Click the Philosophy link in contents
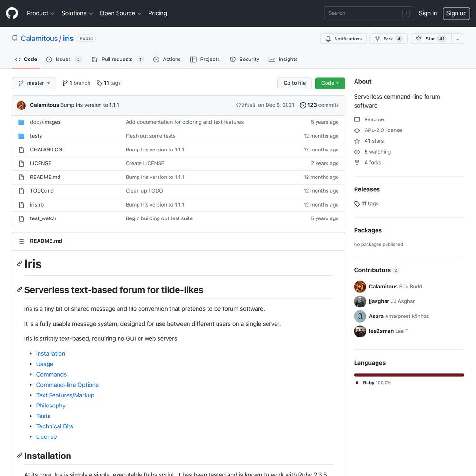 (51, 406)
